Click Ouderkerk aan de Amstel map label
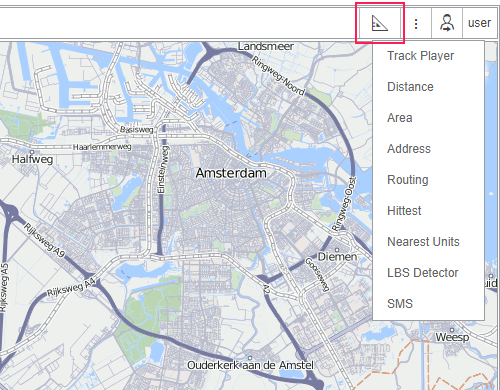The width and height of the screenshot is (500, 390). click(x=250, y=365)
